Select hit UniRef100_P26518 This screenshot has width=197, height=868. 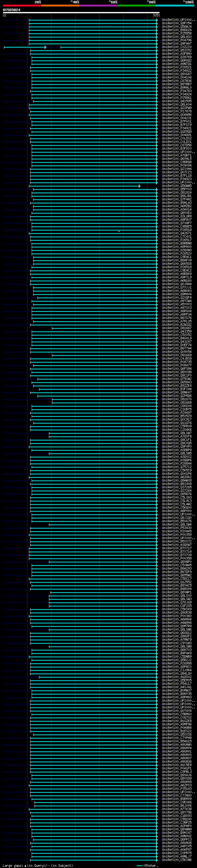pos(176,230)
